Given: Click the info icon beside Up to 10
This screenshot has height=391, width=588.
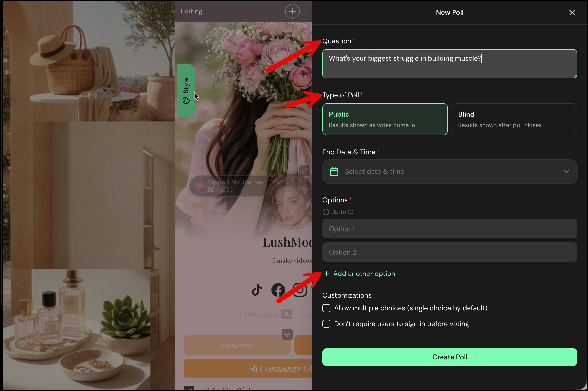Looking at the screenshot, I should pos(326,212).
